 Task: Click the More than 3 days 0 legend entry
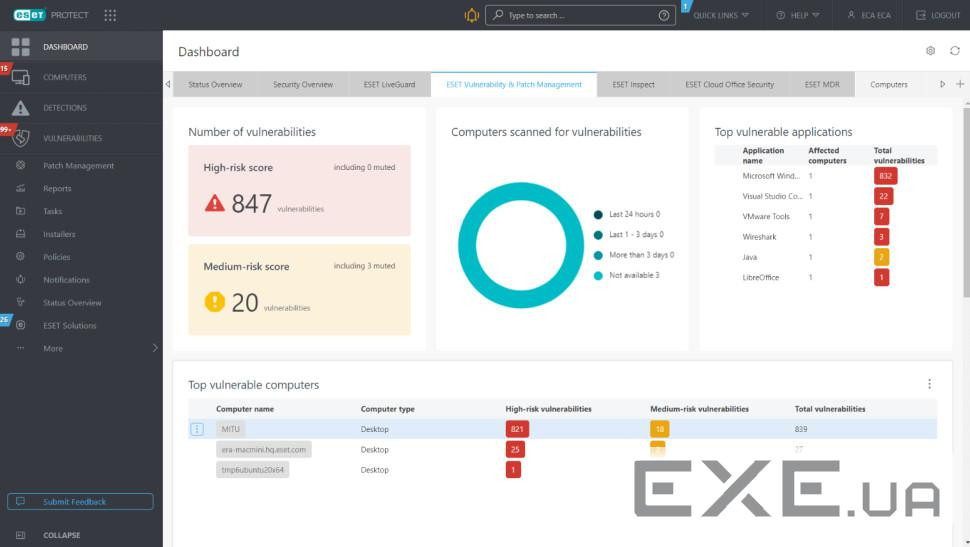(x=633, y=255)
